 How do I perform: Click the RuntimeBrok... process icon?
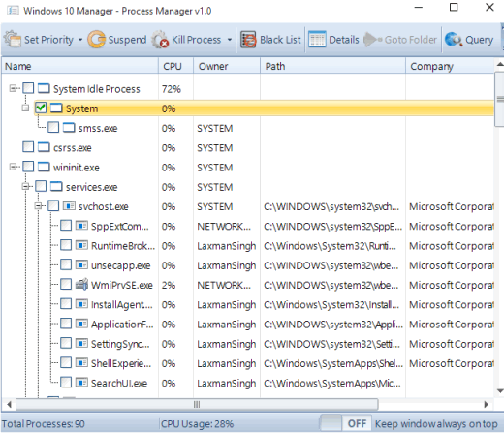81,245
